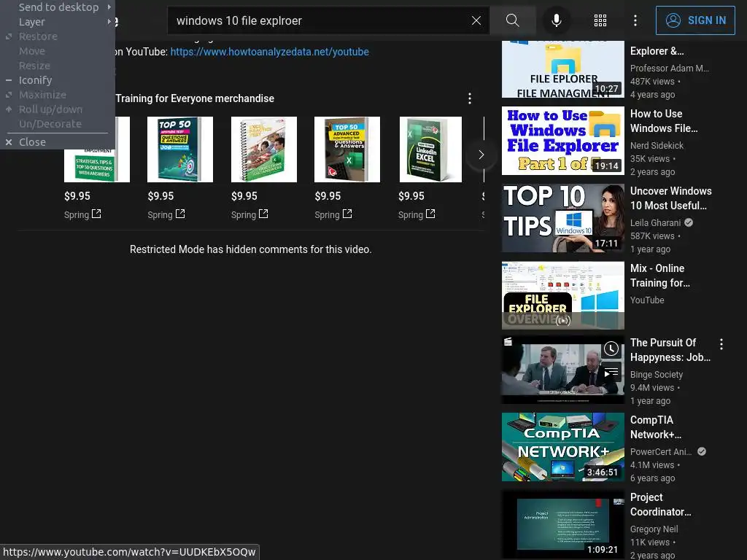Click channel name Professor Adam M...
The width and height of the screenshot is (747, 560).
(x=670, y=68)
